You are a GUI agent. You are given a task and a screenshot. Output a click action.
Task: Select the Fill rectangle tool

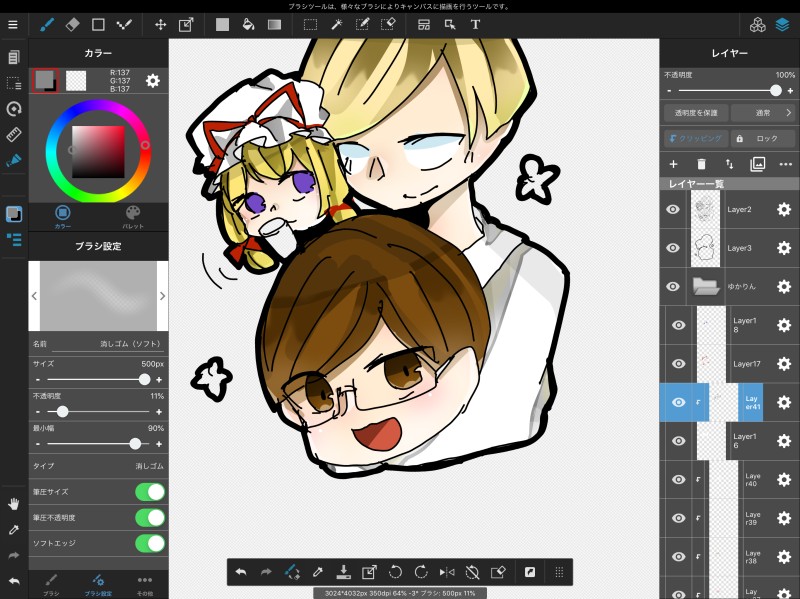click(222, 24)
